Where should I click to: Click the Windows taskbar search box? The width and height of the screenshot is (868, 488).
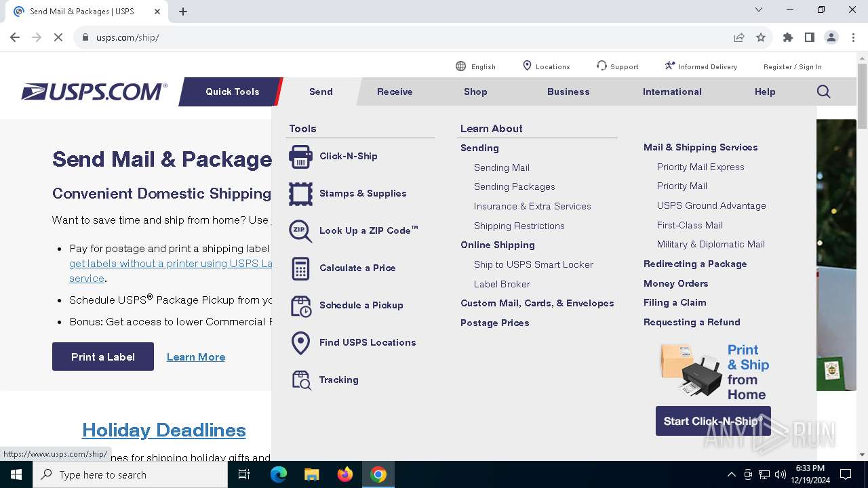[x=130, y=474]
